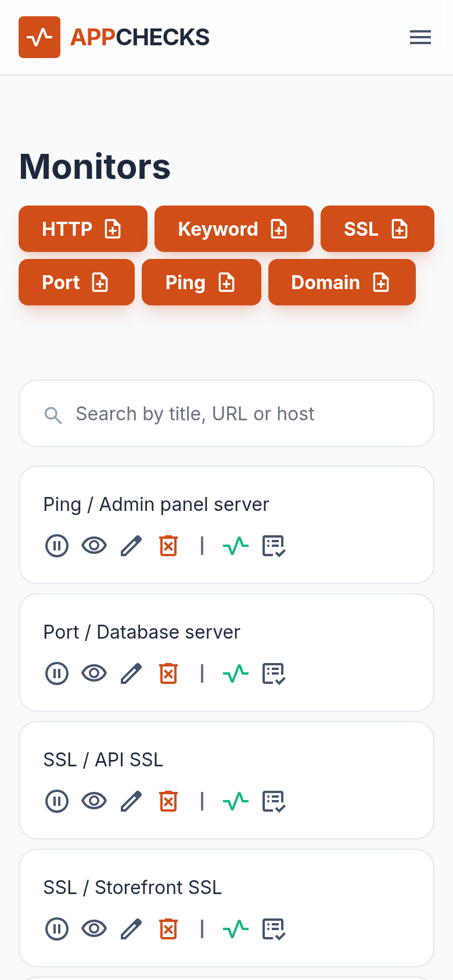Edit the Database server monitor
This screenshot has width=453, height=980.
(x=131, y=673)
